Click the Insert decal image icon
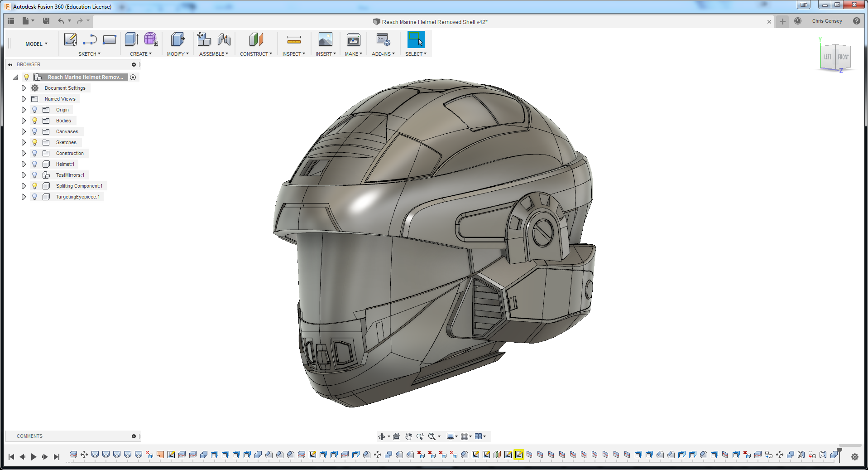The height and width of the screenshot is (470, 868). 325,40
